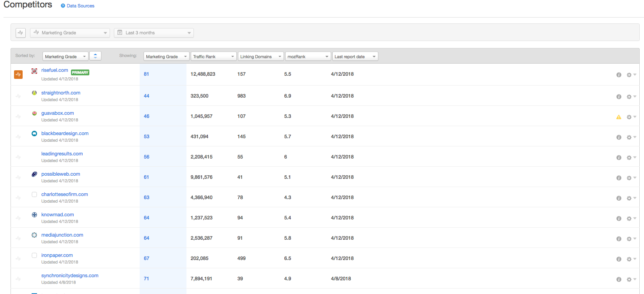The image size is (644, 294).
Task: Open the blackbeardesign.com link
Action: tap(65, 134)
